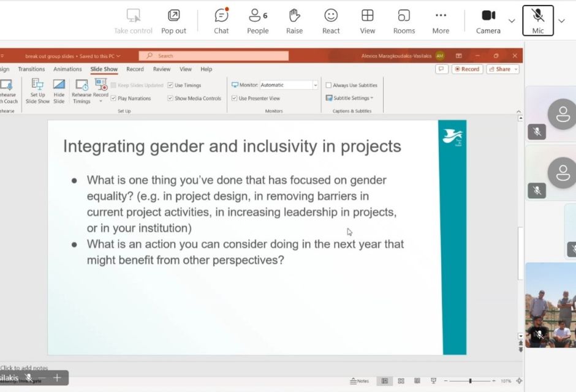Open the Chat panel in Teams
The width and height of the screenshot is (576, 392).
pos(221,21)
